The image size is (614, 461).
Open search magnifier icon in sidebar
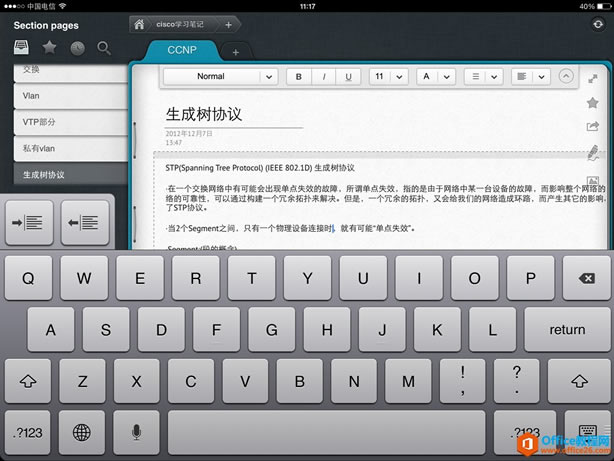(104, 48)
